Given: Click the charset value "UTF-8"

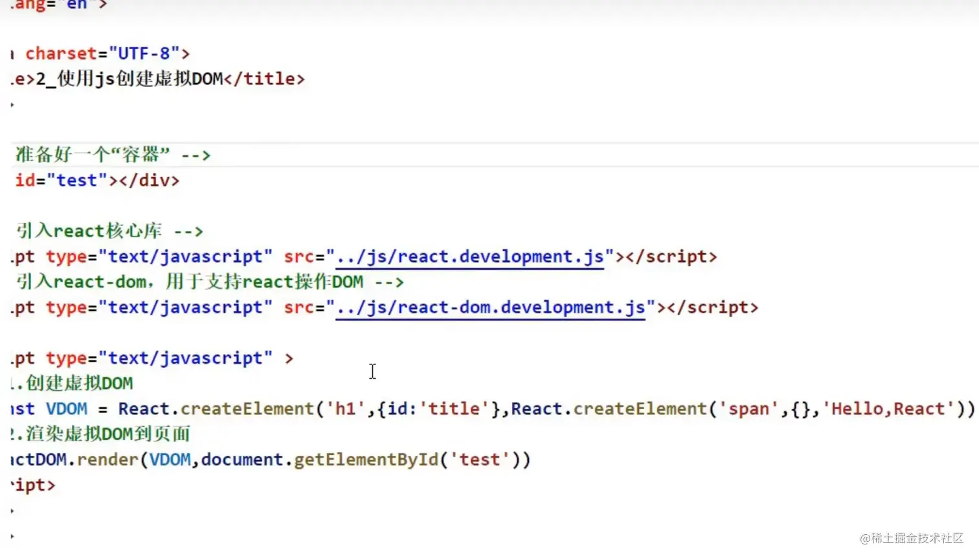Looking at the screenshot, I should coord(144,54).
